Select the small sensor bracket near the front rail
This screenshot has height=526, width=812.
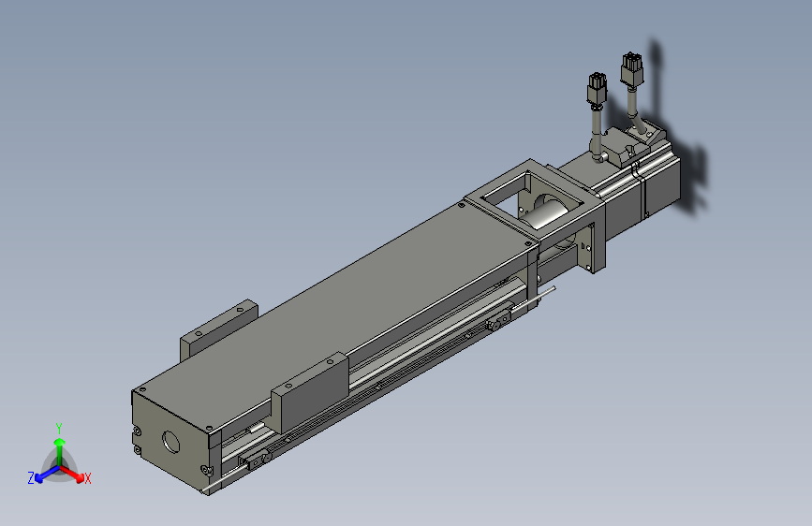coord(257,460)
